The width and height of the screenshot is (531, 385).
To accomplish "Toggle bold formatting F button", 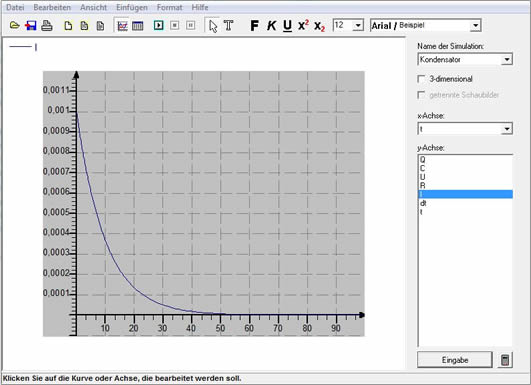I will pyautogui.click(x=254, y=25).
